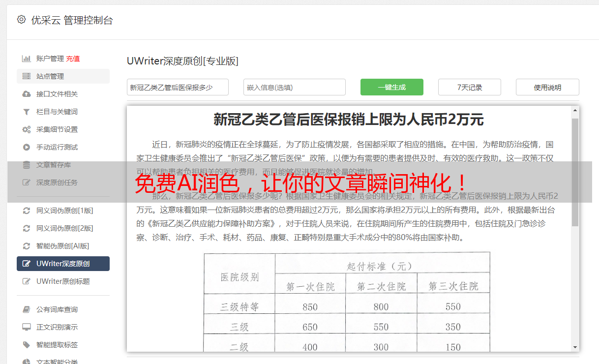599x364 pixels.
Task: Click the gear icon beside 优采云 title
Action: [x=21, y=20]
